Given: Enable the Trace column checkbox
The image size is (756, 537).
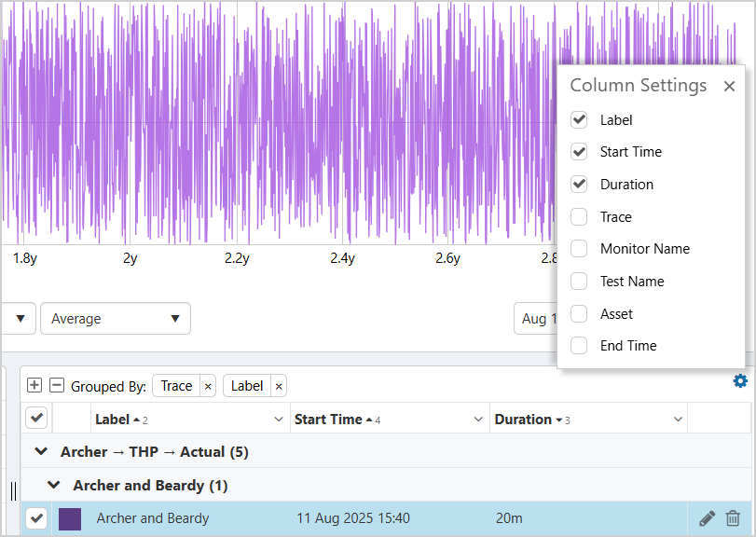Looking at the screenshot, I should (579, 217).
